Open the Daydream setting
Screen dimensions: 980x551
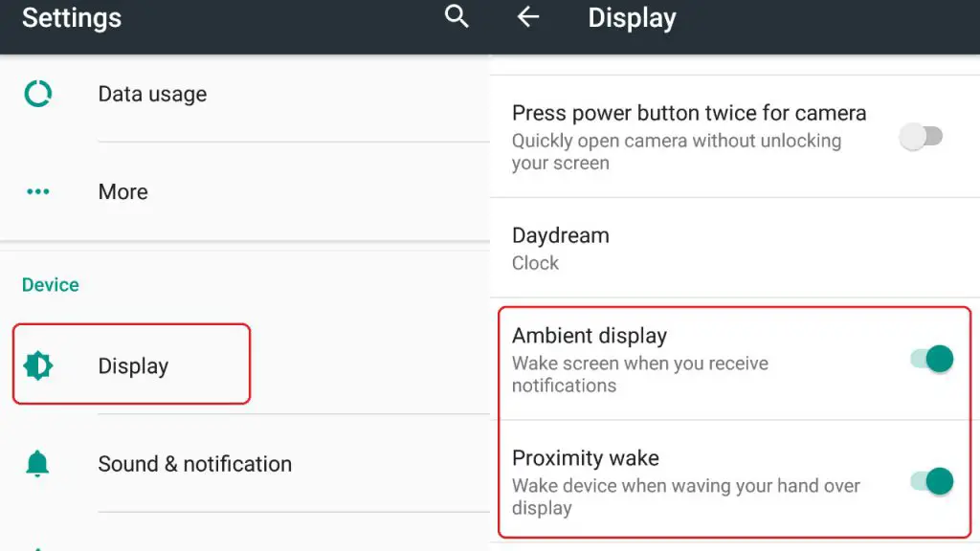coord(735,248)
